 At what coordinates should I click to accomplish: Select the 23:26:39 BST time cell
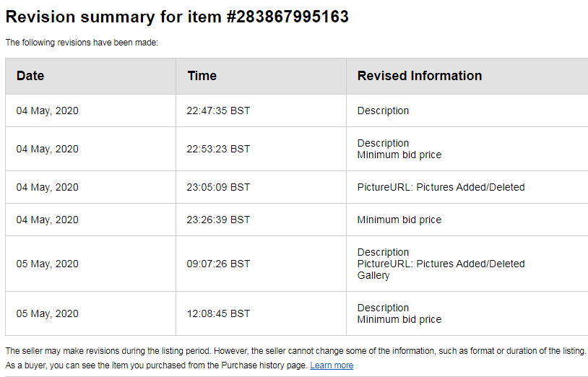point(218,220)
